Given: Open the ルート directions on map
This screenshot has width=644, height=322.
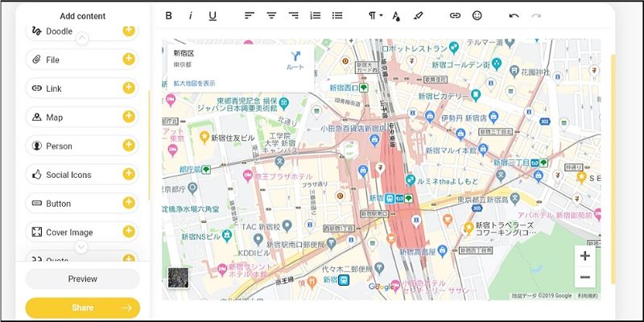Looking at the screenshot, I should 295,61.
